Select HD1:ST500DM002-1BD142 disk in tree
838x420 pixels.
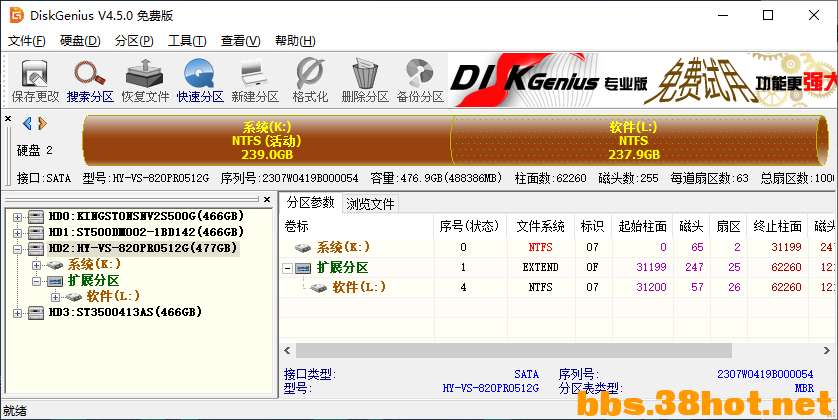[x=146, y=232]
